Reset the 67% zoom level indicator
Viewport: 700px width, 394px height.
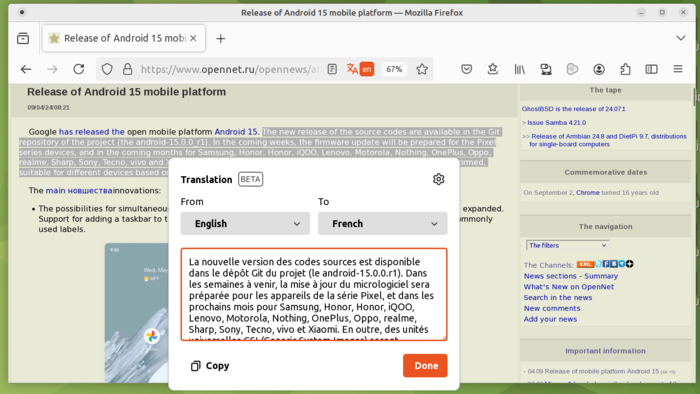pyautogui.click(x=394, y=69)
